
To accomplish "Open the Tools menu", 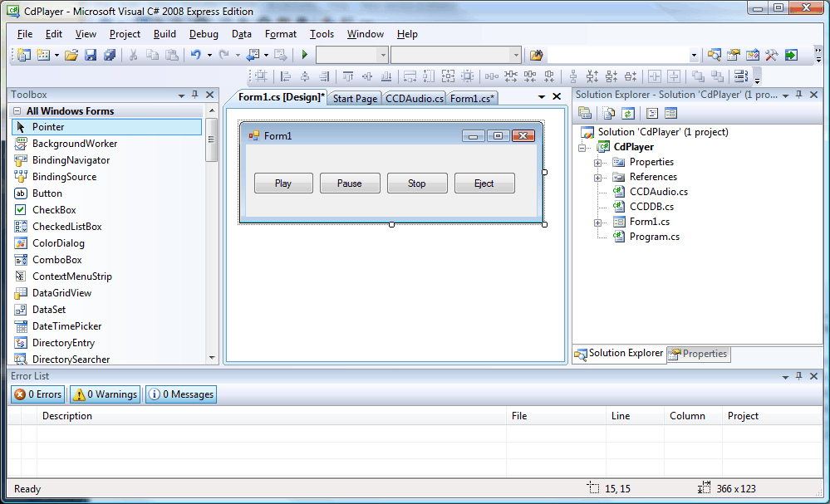I will (x=322, y=34).
